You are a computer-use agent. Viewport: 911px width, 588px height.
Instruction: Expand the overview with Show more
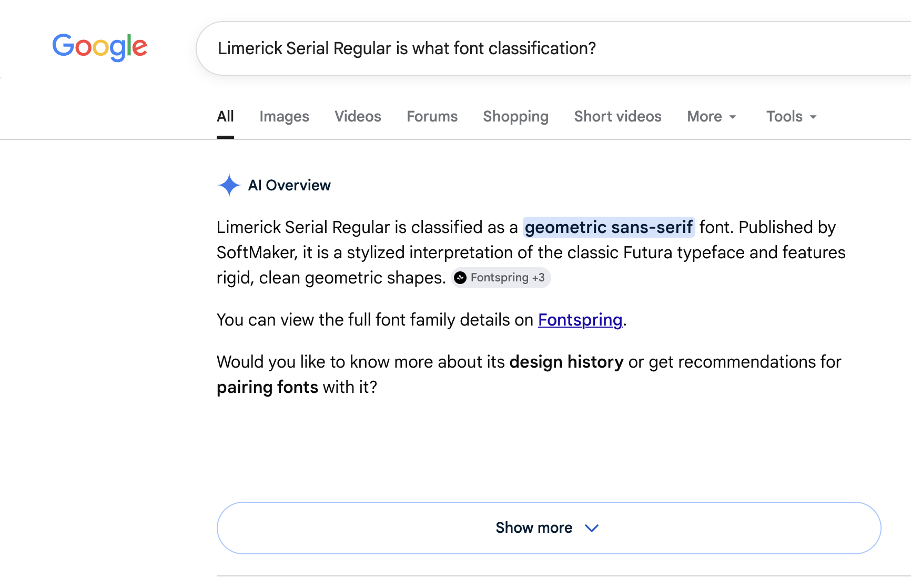549,528
